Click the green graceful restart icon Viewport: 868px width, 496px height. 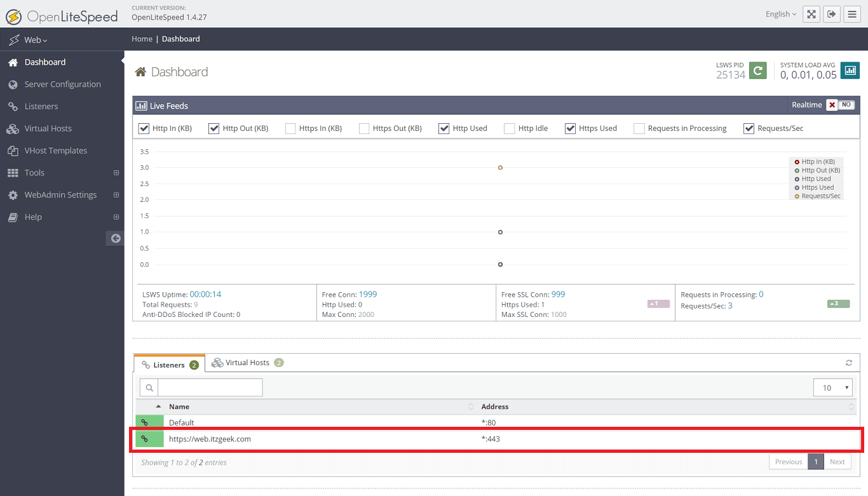[757, 70]
